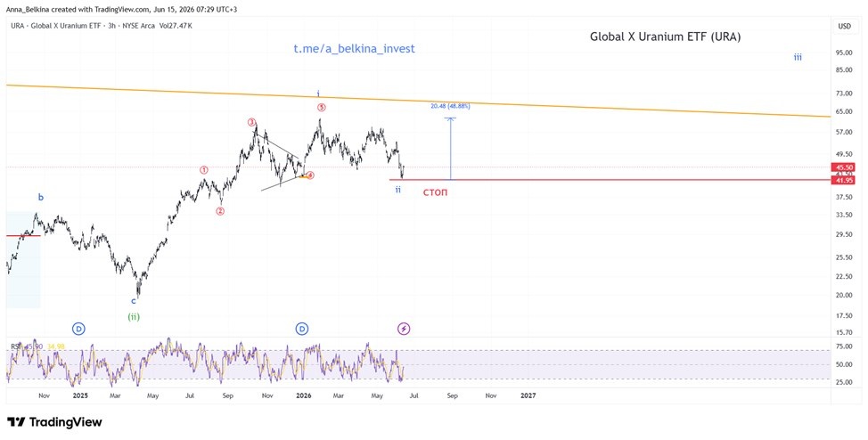Click the 29.50 price axis value
The height and width of the screenshot is (440, 868).
click(x=844, y=234)
